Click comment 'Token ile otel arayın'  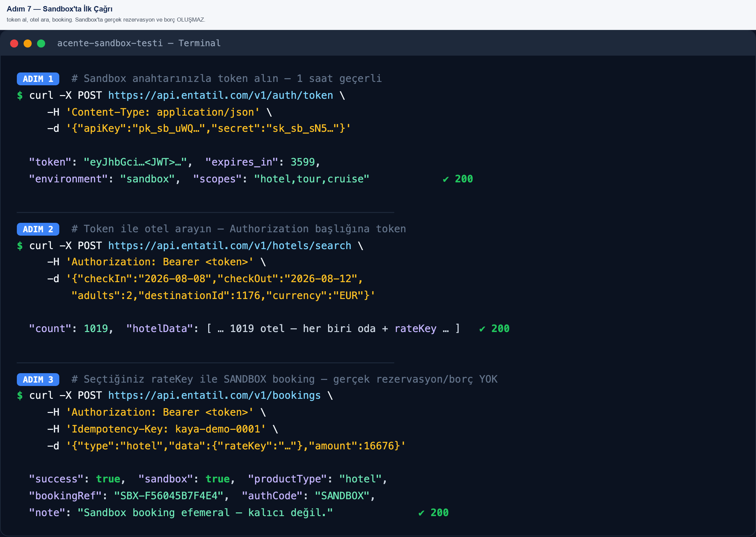click(x=239, y=229)
